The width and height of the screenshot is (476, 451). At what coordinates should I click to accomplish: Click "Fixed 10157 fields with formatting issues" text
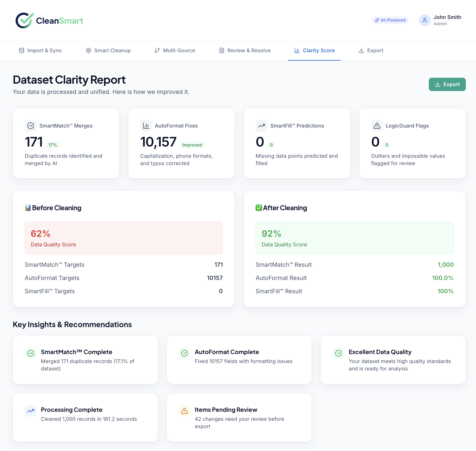click(x=244, y=361)
